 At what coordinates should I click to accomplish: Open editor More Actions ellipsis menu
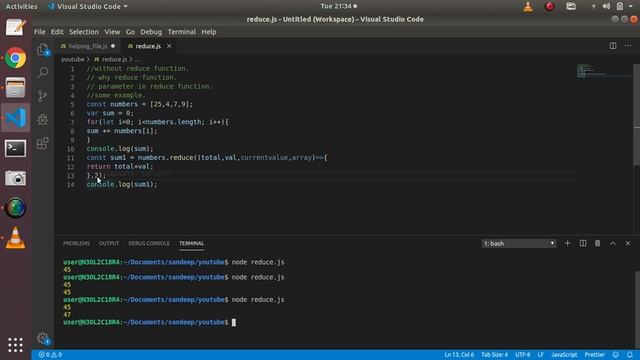click(x=627, y=46)
